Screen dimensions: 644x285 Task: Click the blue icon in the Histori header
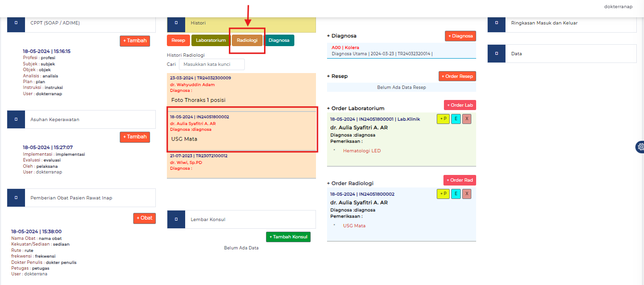(x=176, y=23)
